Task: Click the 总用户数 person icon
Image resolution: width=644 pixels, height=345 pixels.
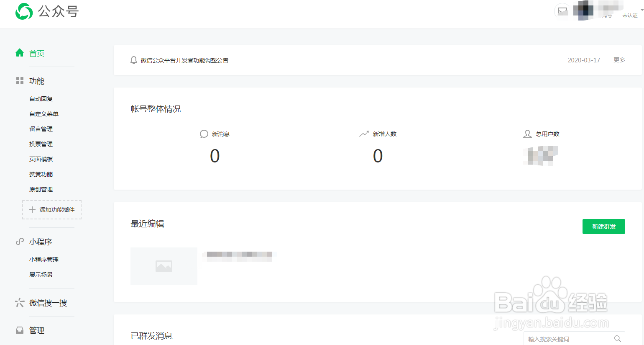Action: pos(526,134)
